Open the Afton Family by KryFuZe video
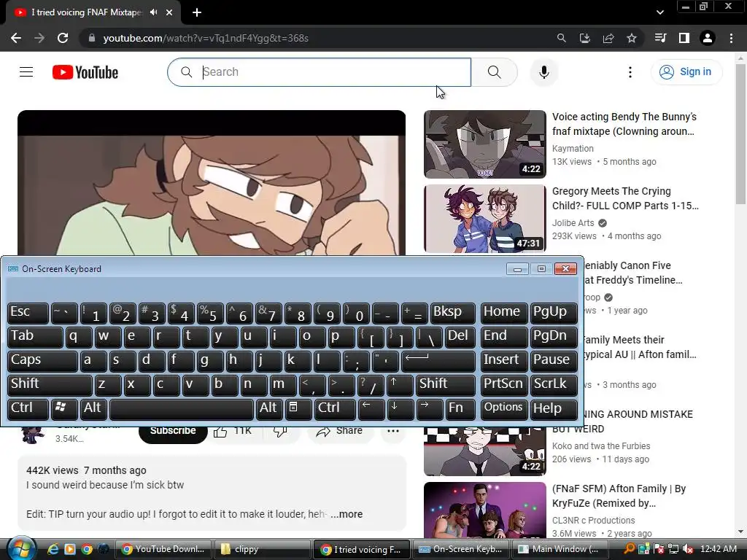The width and height of the screenshot is (747, 560). [485, 510]
